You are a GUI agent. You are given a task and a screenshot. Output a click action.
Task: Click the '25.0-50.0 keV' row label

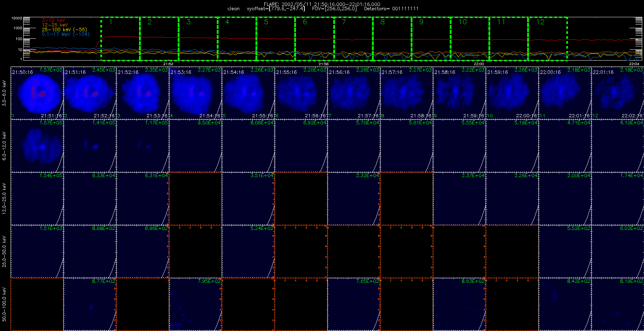(4, 251)
